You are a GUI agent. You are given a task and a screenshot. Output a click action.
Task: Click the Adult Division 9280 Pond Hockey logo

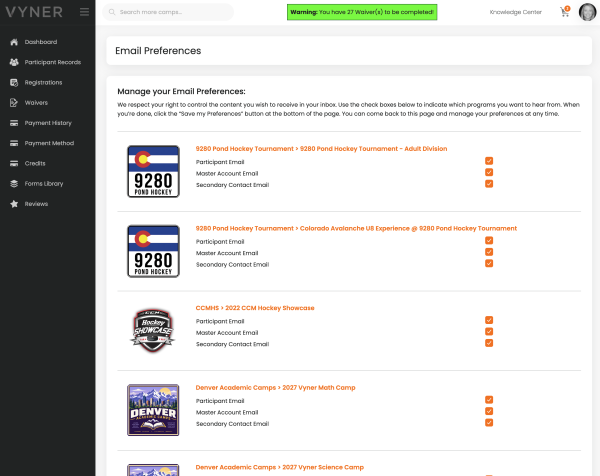153,171
